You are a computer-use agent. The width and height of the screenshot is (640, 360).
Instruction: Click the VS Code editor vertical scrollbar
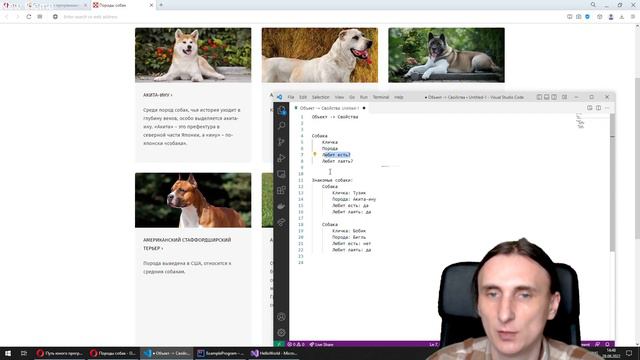pyautogui.click(x=612, y=182)
